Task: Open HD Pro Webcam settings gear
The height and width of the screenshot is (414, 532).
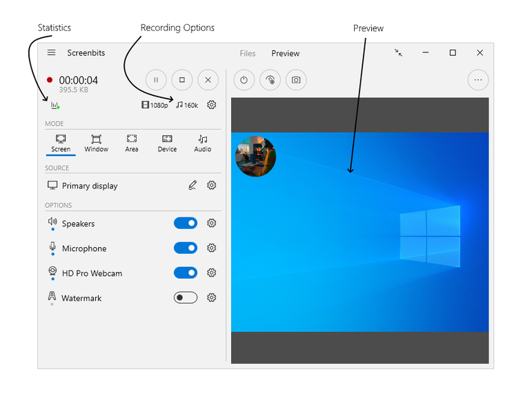Action: coord(211,273)
